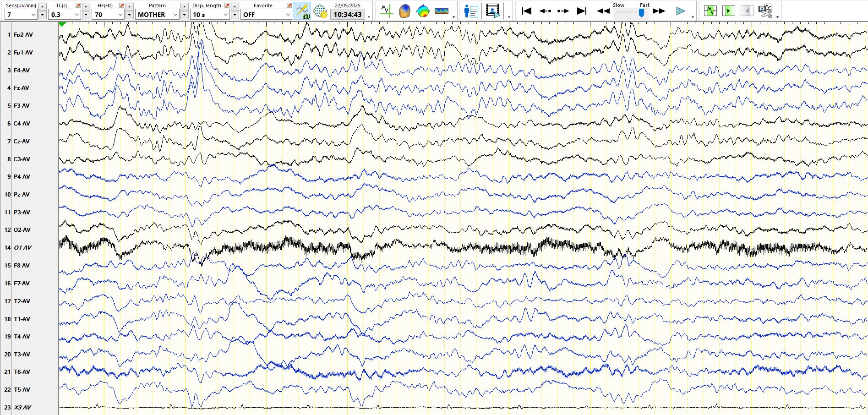The image size is (868, 415).
Task: Step HF(Hz) value up
Action: coord(130,6)
